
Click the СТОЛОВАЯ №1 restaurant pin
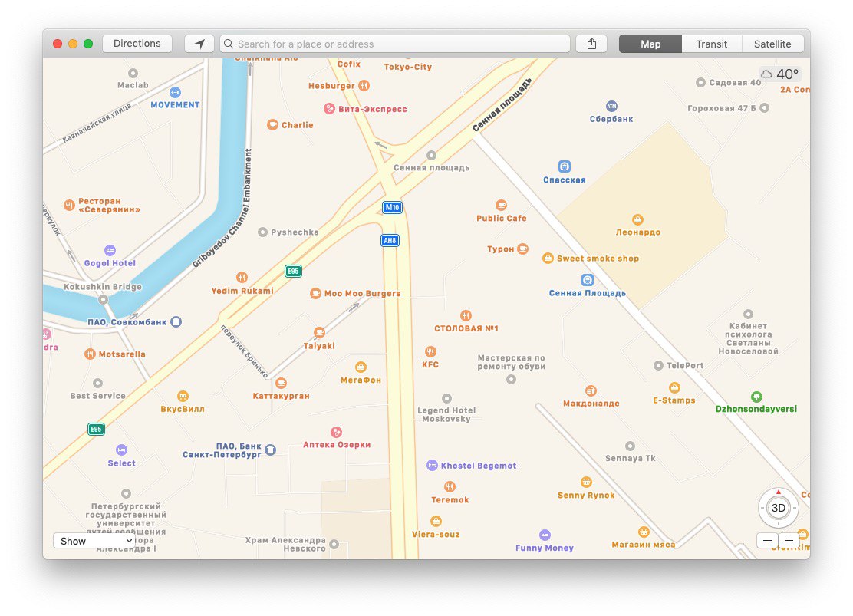pos(466,315)
